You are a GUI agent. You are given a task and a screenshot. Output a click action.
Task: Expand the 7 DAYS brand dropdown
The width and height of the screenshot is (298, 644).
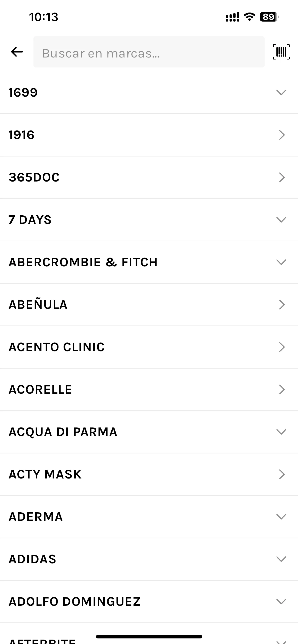pos(281,220)
